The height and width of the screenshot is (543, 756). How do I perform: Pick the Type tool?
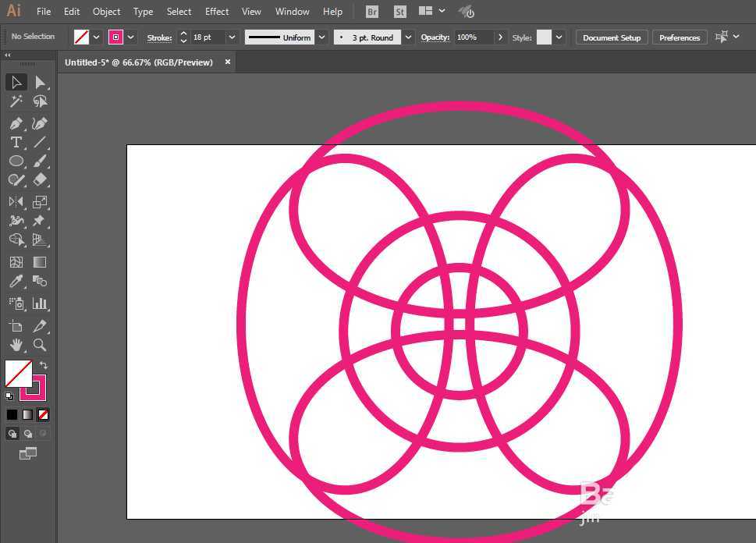pyautogui.click(x=16, y=142)
